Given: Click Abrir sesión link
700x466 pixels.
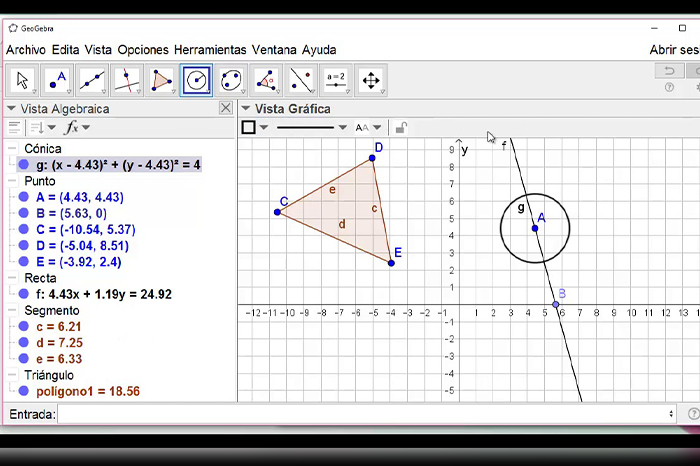Looking at the screenshot, I should [674, 50].
